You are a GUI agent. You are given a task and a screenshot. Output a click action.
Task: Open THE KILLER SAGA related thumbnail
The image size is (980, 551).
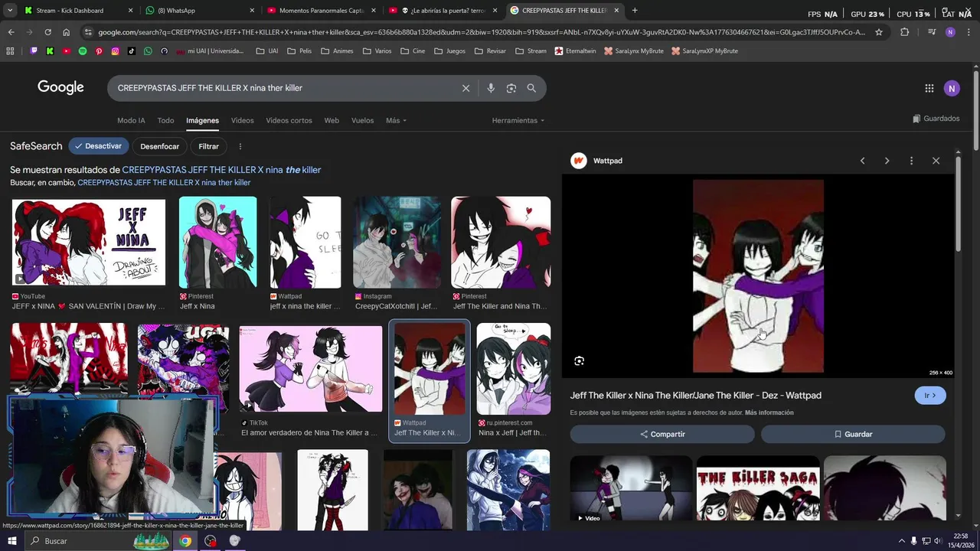click(x=757, y=490)
